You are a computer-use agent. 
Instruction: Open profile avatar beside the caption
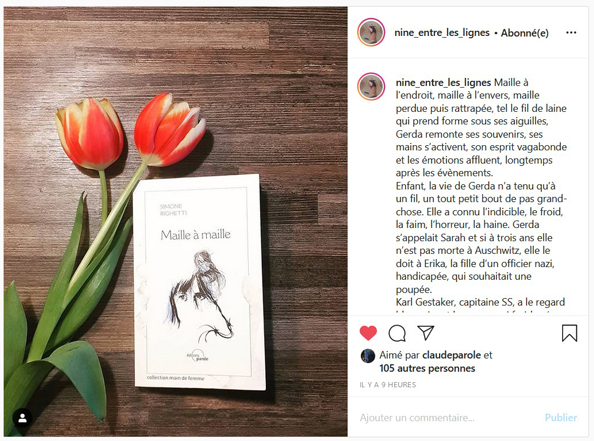[371, 86]
